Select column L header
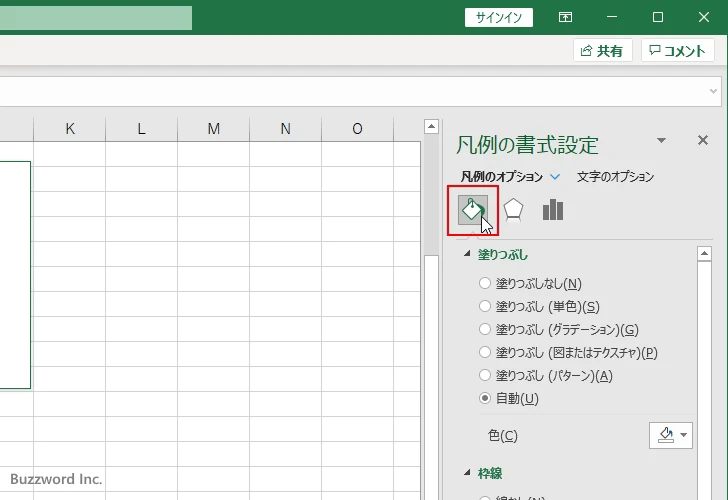Image resolution: width=728 pixels, height=500 pixels. pyautogui.click(x=142, y=129)
